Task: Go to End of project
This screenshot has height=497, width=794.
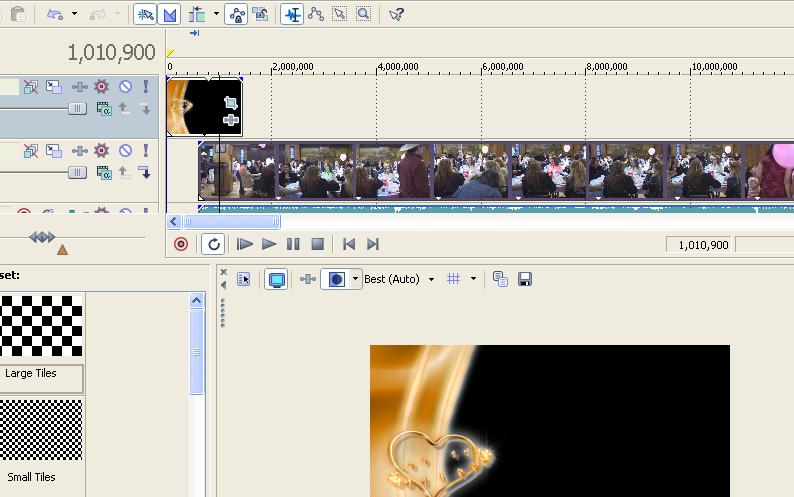Action: pos(373,244)
